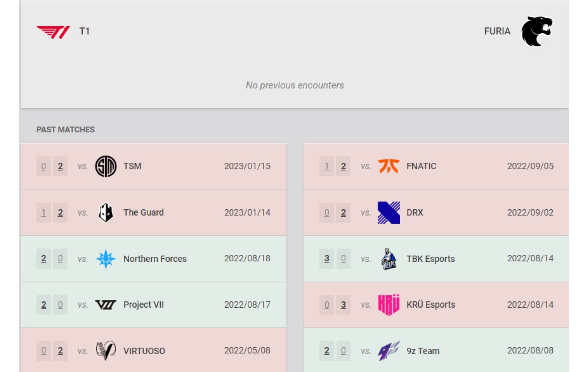Click the VIRTUOSO team logo

point(106,351)
